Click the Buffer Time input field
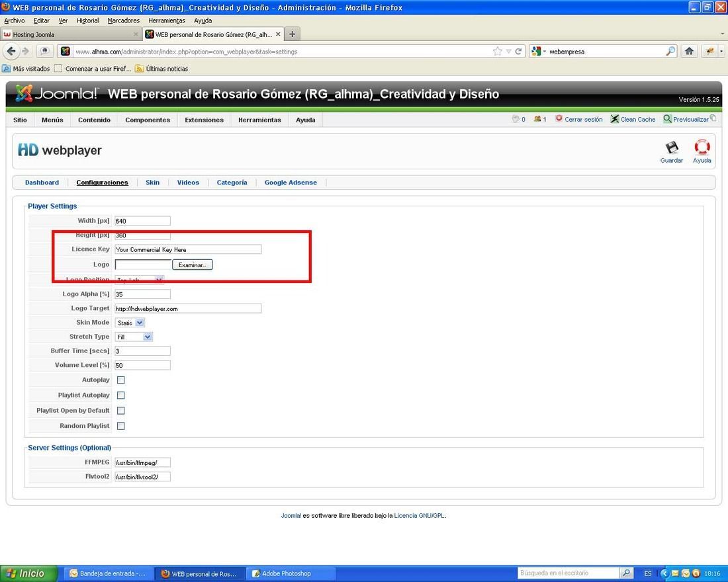This screenshot has height=582, width=728. coord(142,351)
